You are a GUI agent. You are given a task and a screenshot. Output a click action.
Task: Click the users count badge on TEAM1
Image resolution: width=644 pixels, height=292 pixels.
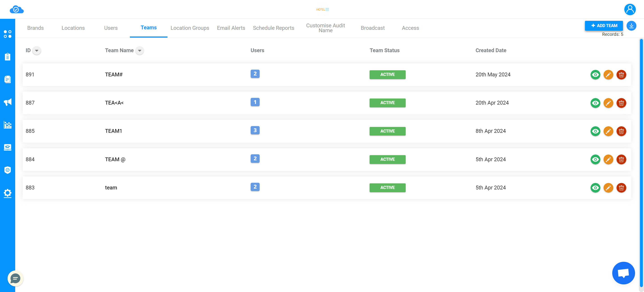tap(255, 130)
